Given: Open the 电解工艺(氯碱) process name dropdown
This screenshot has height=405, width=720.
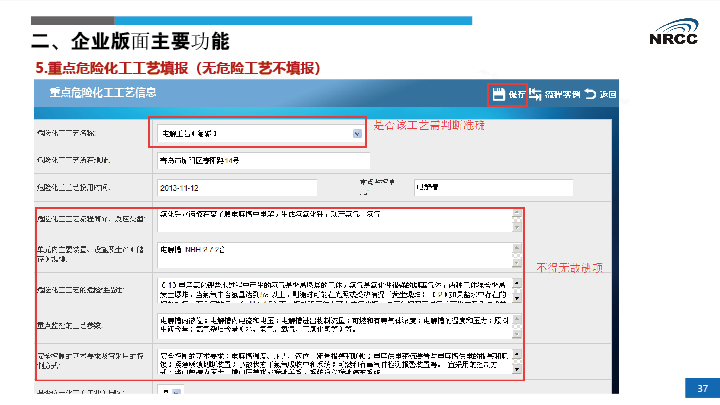Looking at the screenshot, I should (258, 133).
